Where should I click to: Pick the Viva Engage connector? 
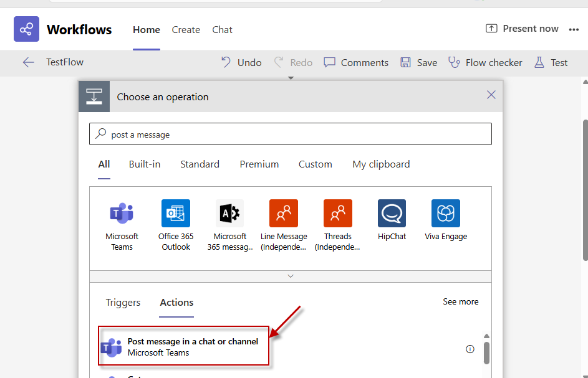[x=446, y=214]
